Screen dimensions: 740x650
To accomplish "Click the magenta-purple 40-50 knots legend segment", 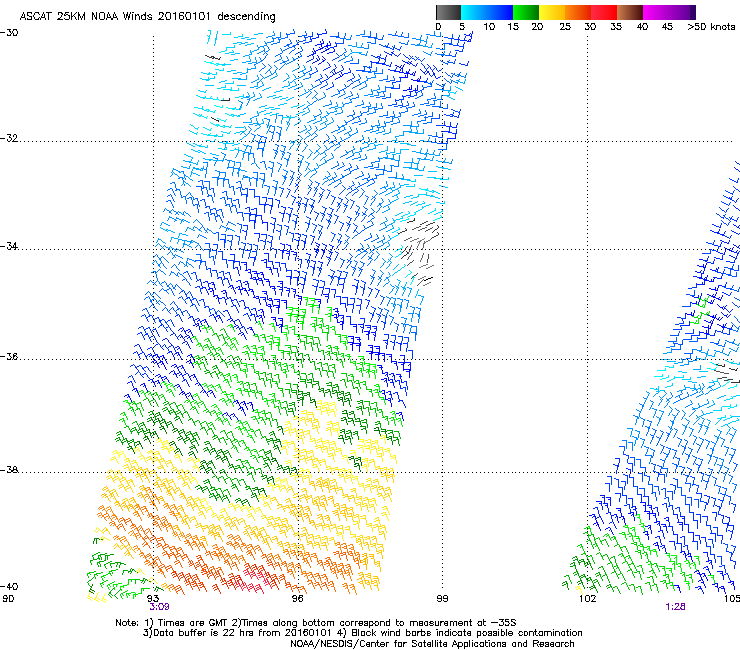I will coord(669,12).
